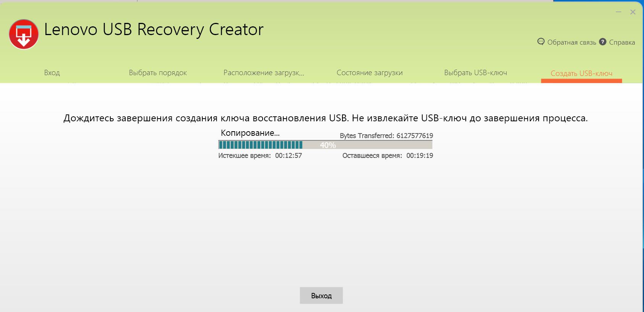Click the Lenovo USB Recovery Creator title

(154, 29)
